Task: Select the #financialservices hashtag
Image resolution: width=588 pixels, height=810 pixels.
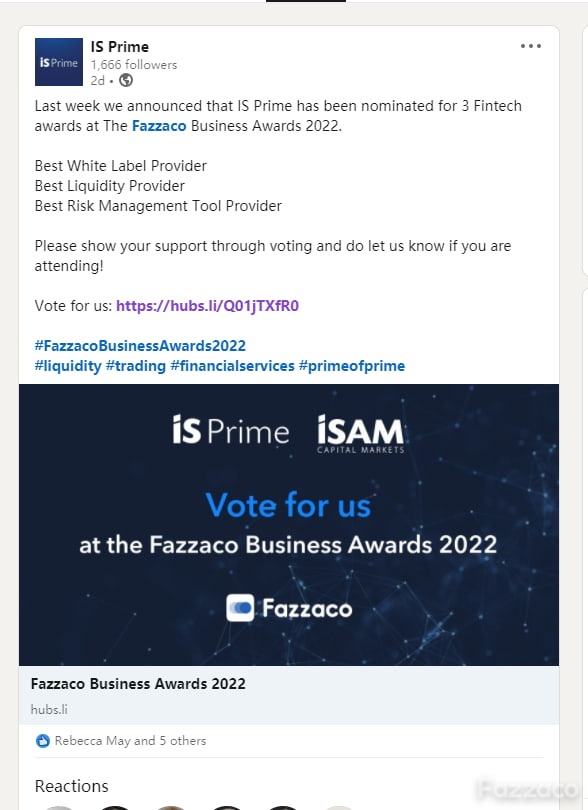Action: (233, 366)
